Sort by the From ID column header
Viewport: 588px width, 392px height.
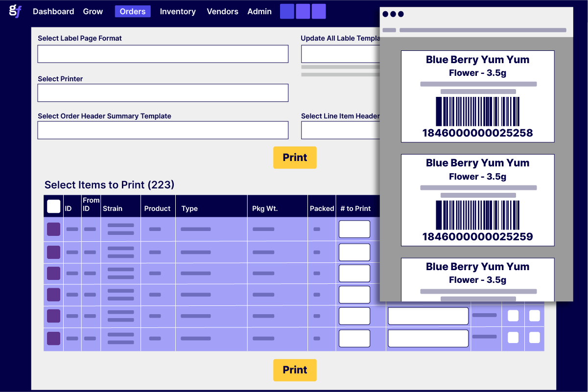coord(91,205)
